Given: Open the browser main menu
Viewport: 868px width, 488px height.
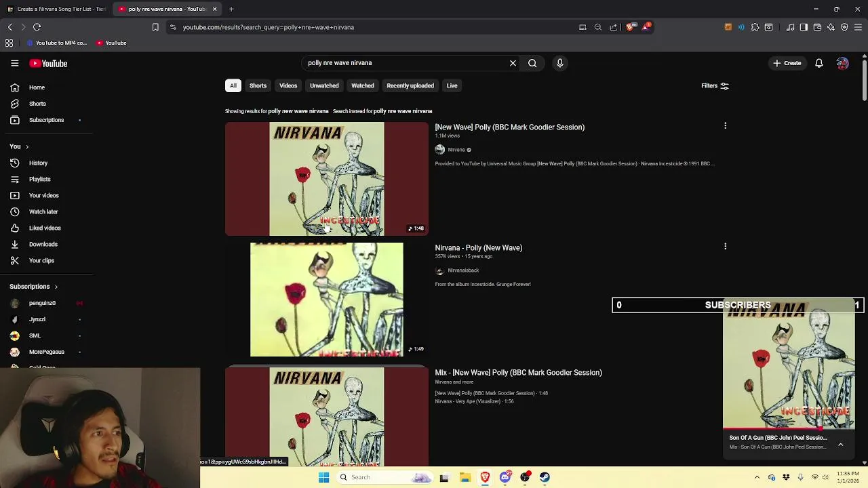Looking at the screenshot, I should (x=858, y=27).
